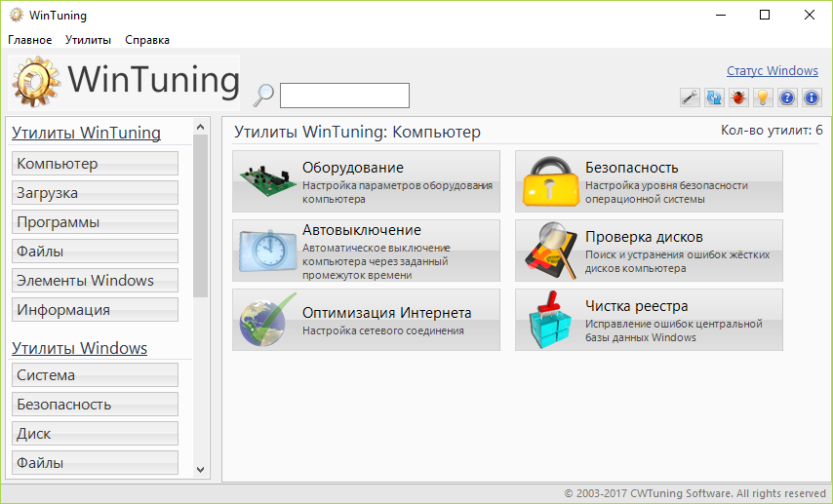Image resolution: width=833 pixels, height=504 pixels.
Task: Open the Утилиты menu
Action: click(88, 40)
